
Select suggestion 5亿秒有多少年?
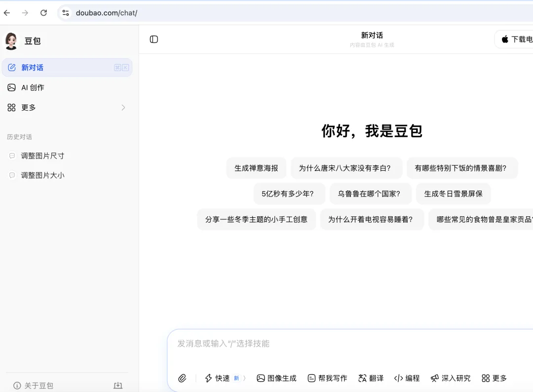click(289, 194)
